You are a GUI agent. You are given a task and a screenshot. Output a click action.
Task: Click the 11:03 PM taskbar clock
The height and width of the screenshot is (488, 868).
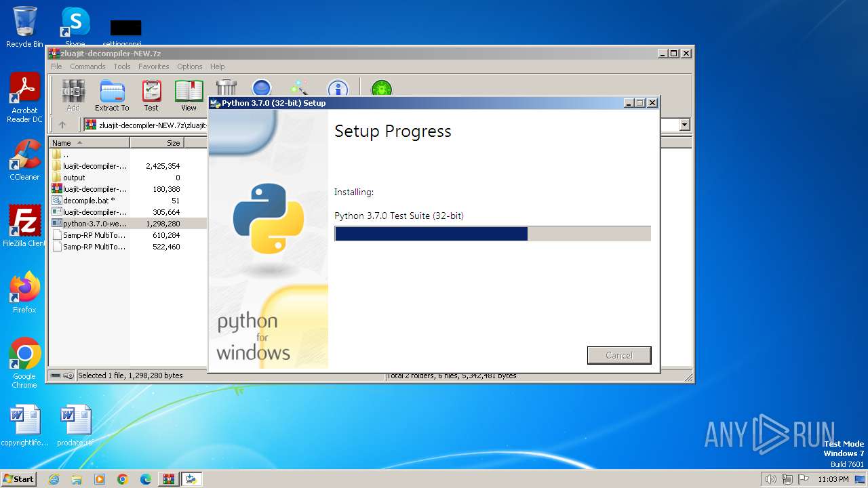[833, 479]
